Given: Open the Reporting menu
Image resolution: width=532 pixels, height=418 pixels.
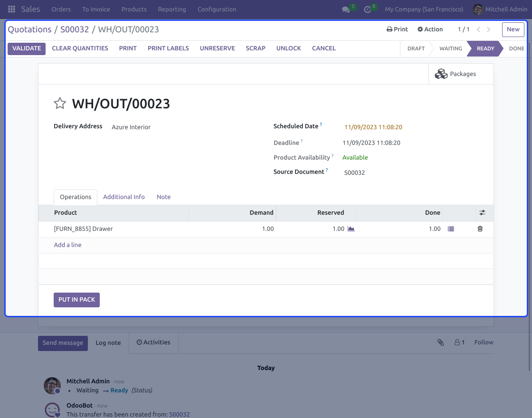Looking at the screenshot, I should pos(172,9).
